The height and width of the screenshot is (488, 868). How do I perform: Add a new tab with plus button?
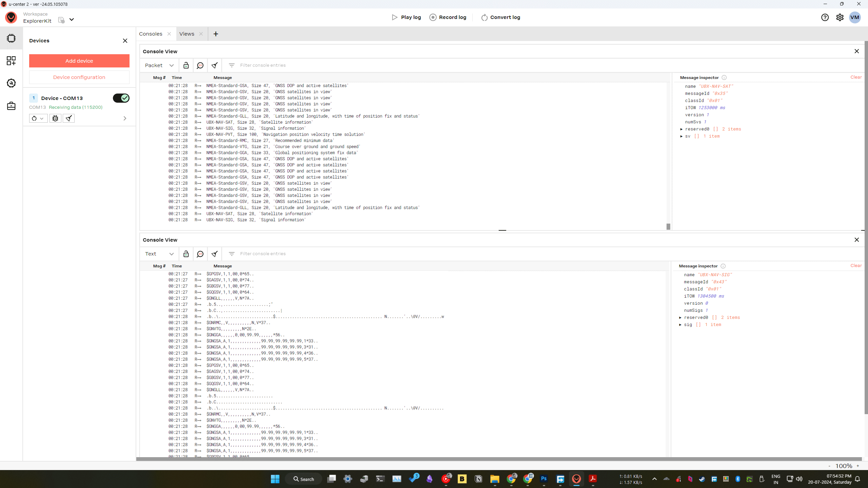(216, 34)
